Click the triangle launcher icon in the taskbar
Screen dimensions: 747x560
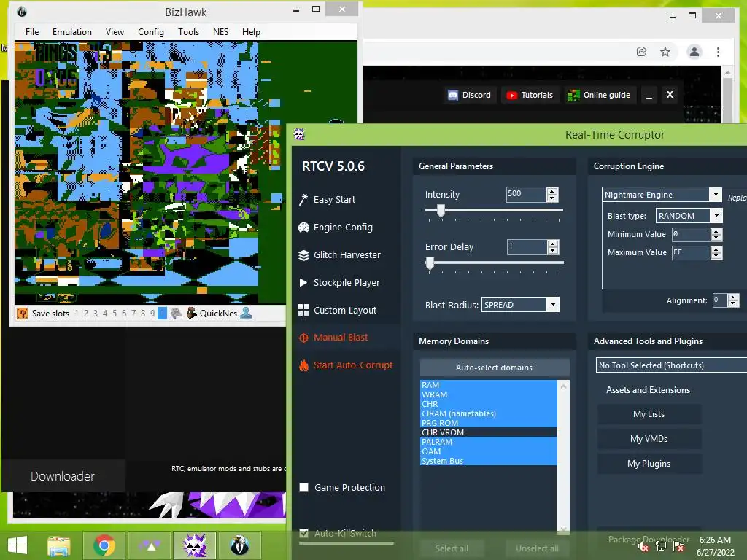[x=150, y=545]
